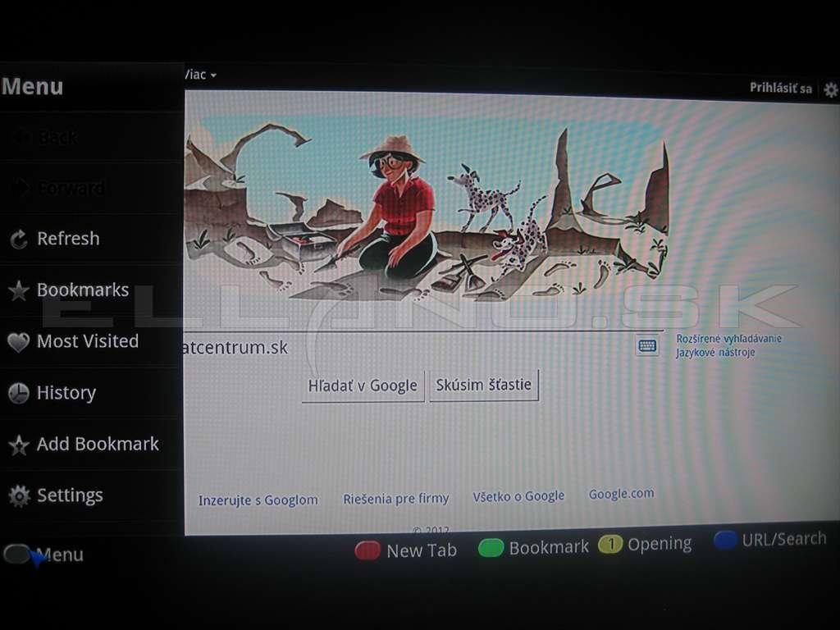The height and width of the screenshot is (630, 840).
Task: Click the URL/Search label
Action: click(784, 539)
